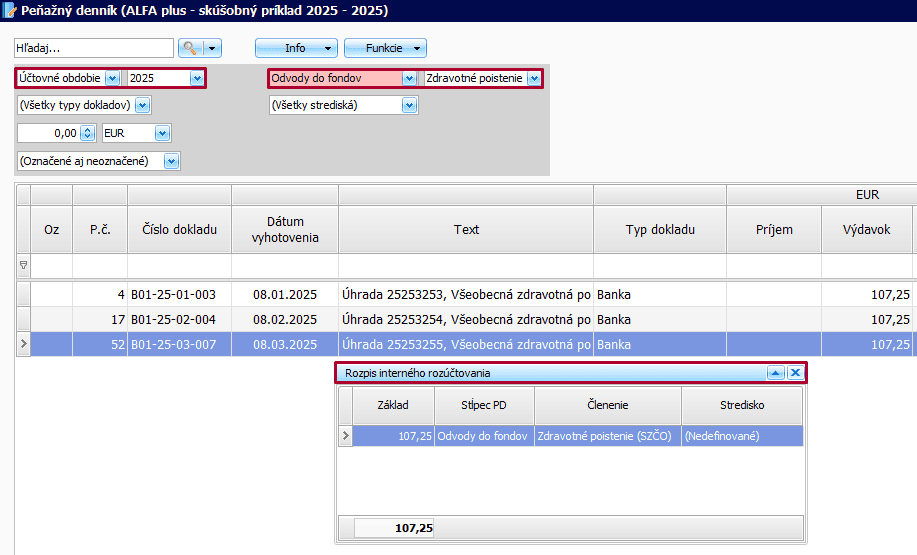
Task: Collapse the Rozpis interného rozúčtovania panel
Action: click(775, 373)
